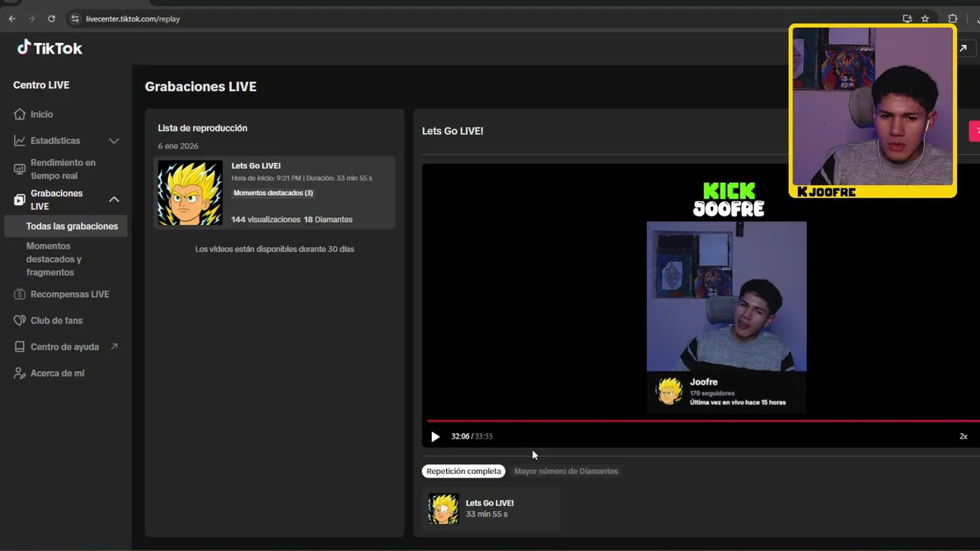The image size is (980, 551).
Task: Click Rendimiento en tiempo real icon
Action: click(x=20, y=169)
